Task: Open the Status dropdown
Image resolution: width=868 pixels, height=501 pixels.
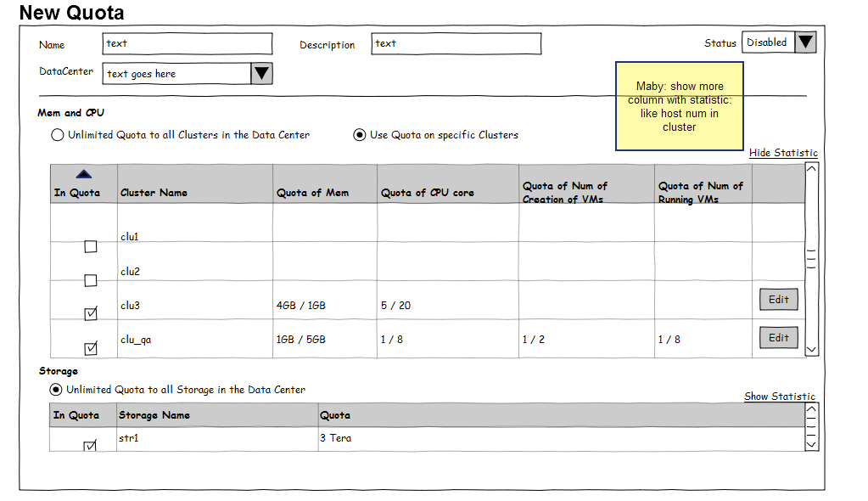Action: 804,42
